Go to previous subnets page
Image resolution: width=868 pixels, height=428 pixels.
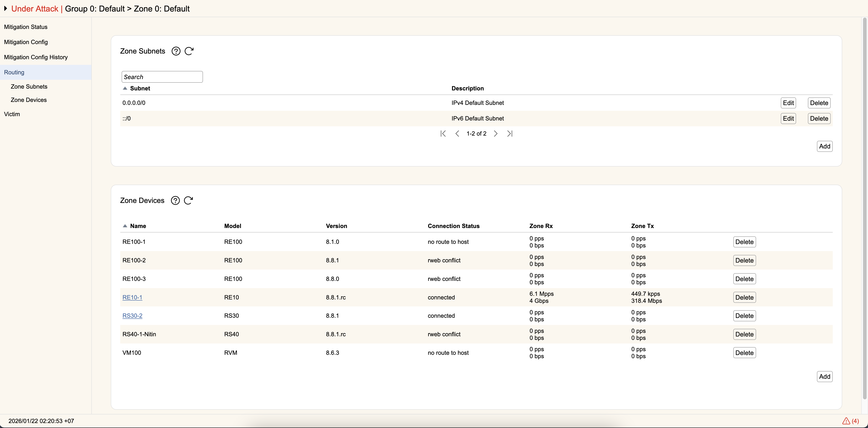tap(457, 134)
